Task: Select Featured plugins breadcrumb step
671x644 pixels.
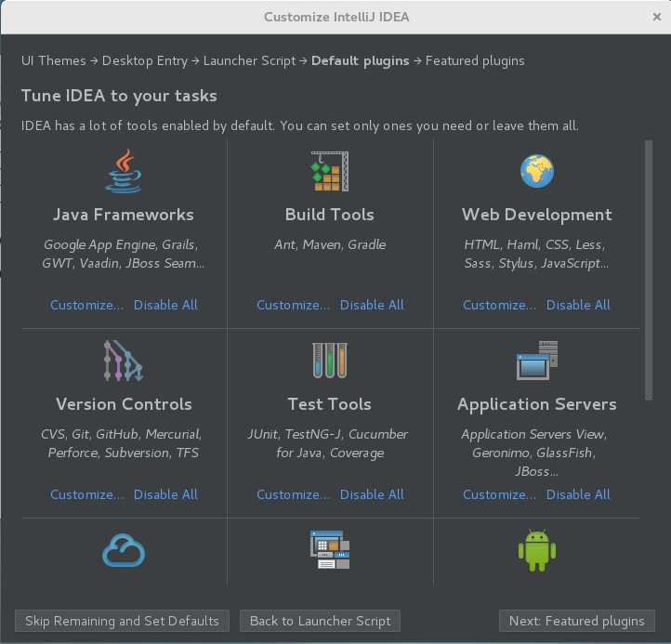Action: (x=475, y=60)
